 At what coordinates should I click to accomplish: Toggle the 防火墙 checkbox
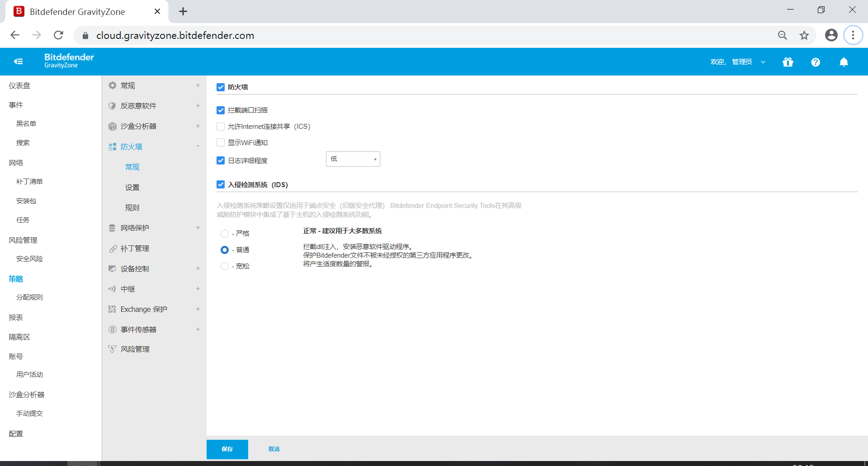point(221,87)
